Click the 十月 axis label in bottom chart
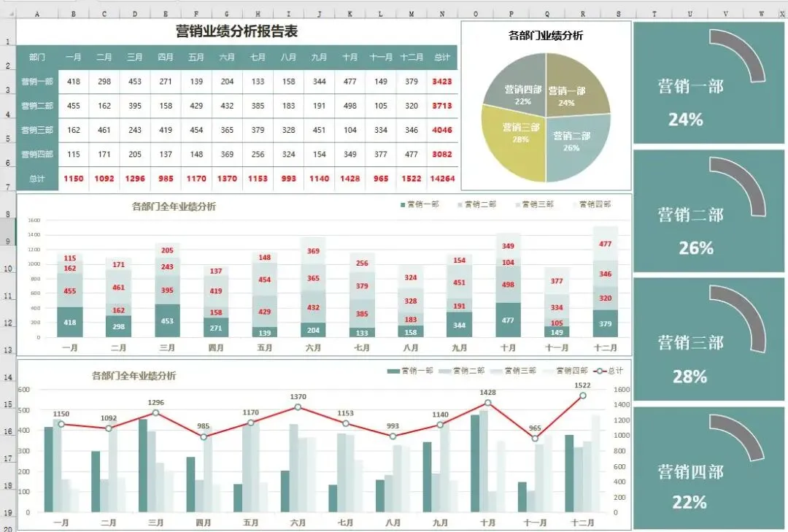Viewport: 788px width, 532px height. pyautogui.click(x=489, y=523)
